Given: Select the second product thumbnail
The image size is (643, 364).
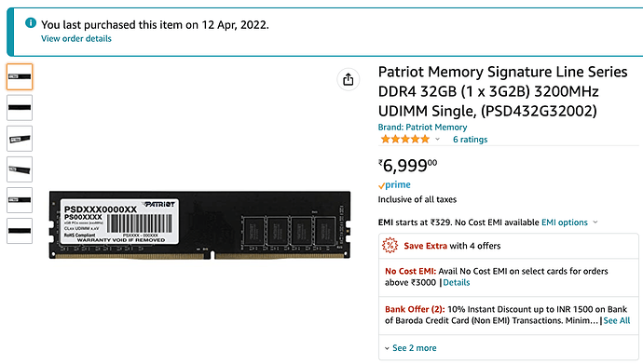Looking at the screenshot, I should (20, 108).
